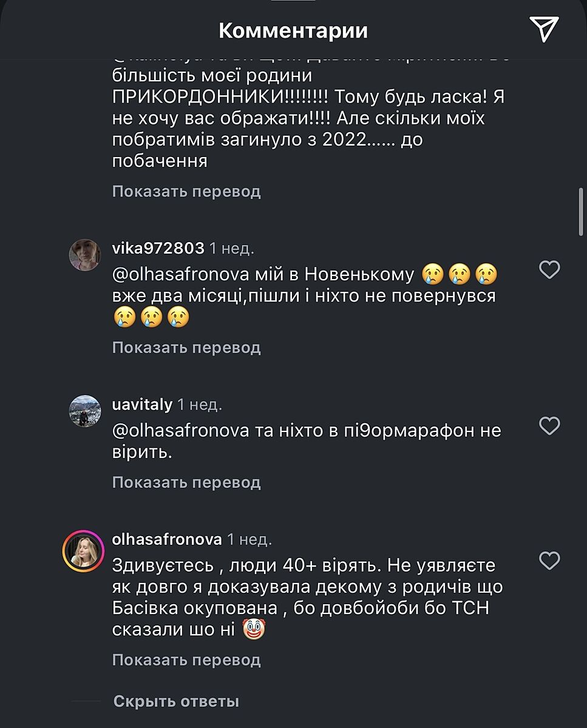Like olhasafronova's comment with heart icon
Screen dimensions: 587x728
[549, 561]
